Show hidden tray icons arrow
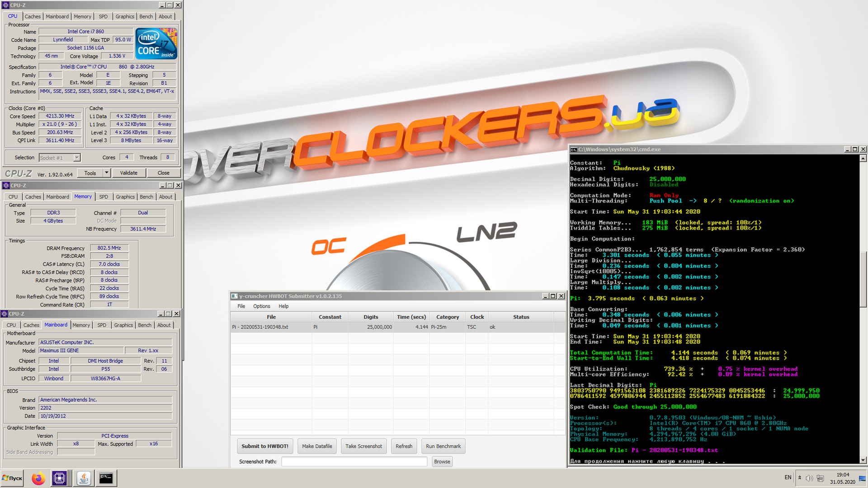Screen dimensions: 868x488 coord(799,478)
